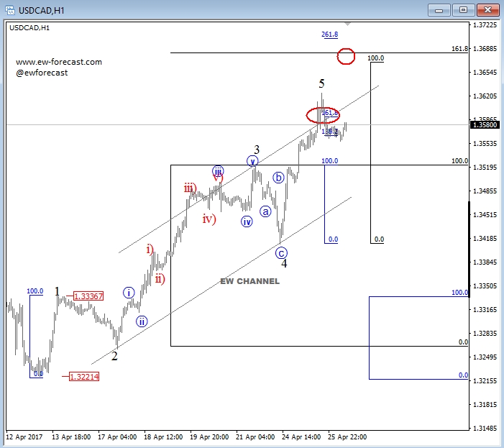Click the www.ew-forecast.com text label

pos(59,62)
